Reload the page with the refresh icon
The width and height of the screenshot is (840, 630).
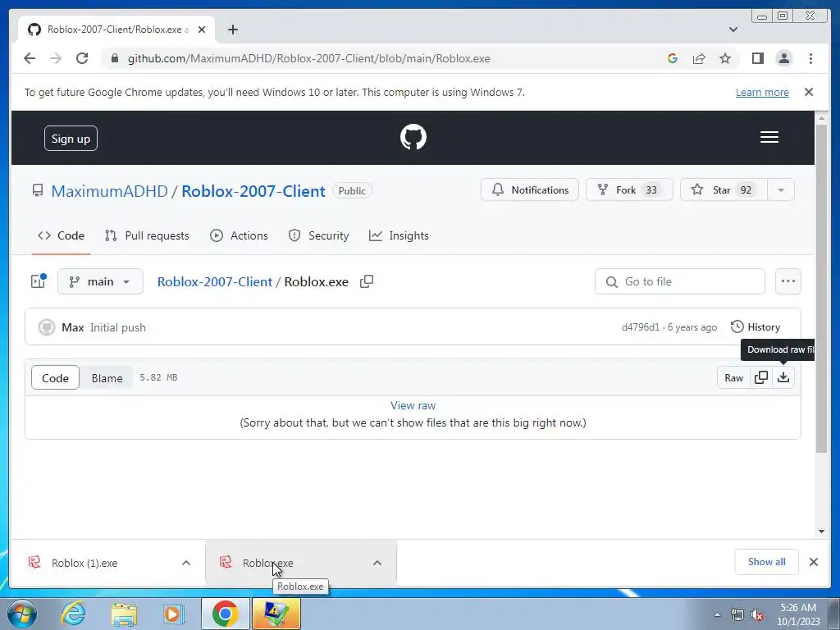(82, 58)
